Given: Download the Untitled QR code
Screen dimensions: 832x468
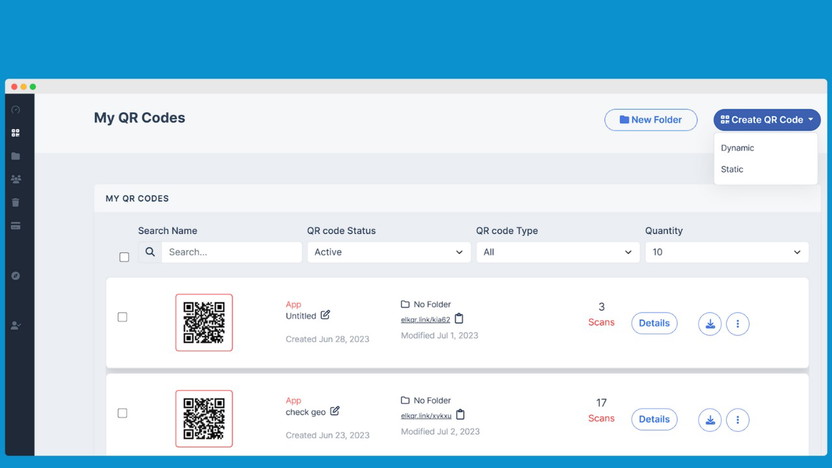Looking at the screenshot, I should (x=709, y=324).
